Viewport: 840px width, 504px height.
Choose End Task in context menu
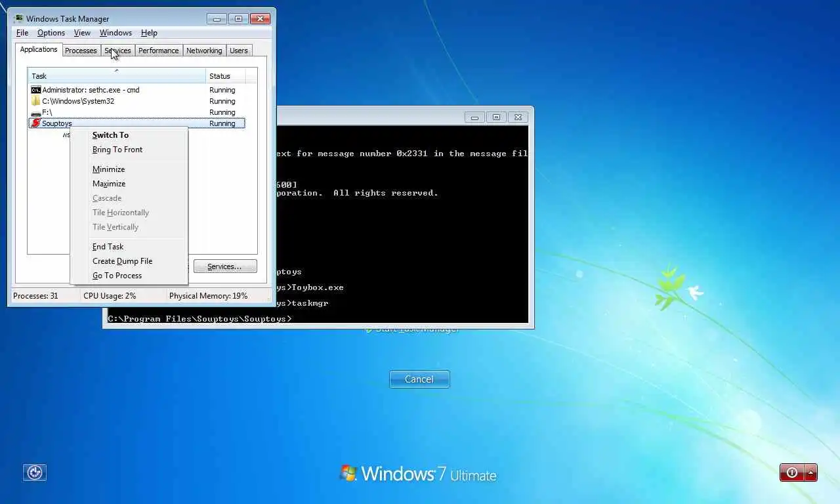(129, 247)
